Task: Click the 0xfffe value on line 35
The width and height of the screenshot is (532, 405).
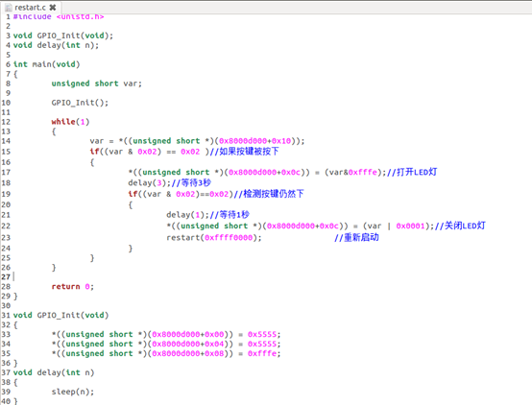Action: click(x=262, y=353)
